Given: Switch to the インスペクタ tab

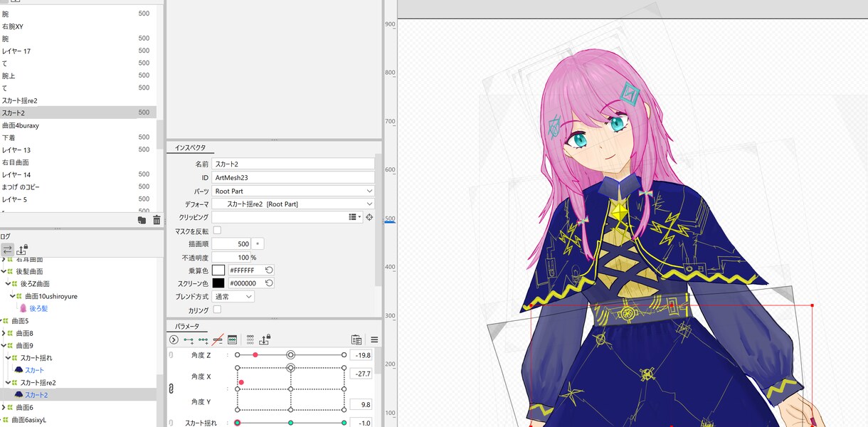Looking at the screenshot, I should point(190,148).
